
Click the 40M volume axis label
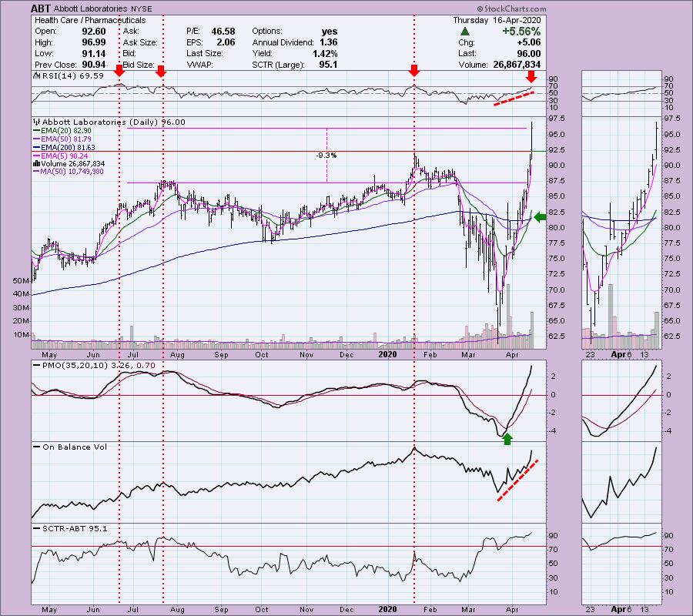tap(22, 294)
